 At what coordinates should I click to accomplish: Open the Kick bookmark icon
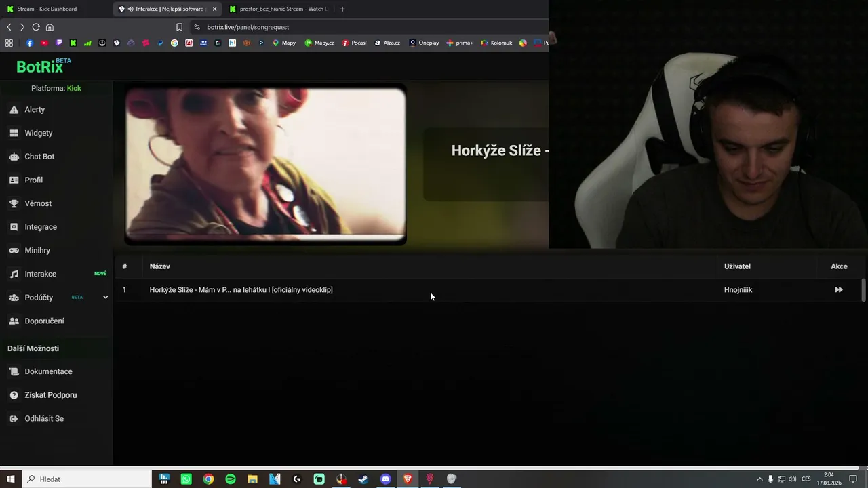click(73, 43)
